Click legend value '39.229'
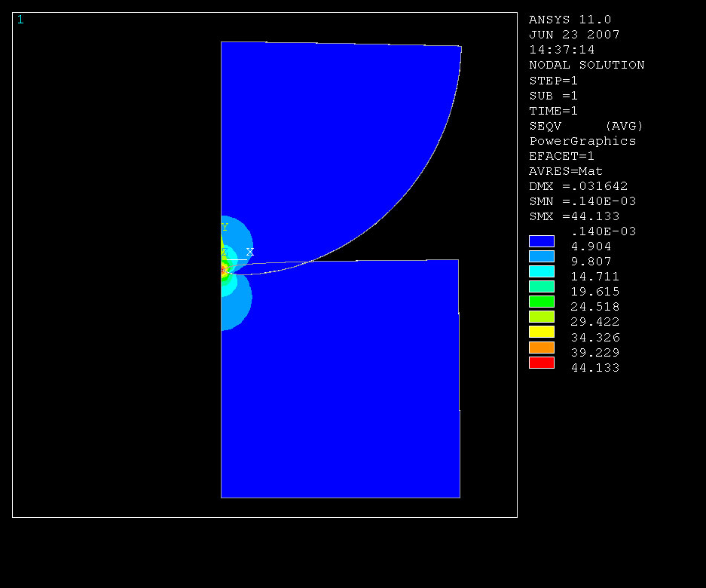This screenshot has height=588, width=706. pos(594,352)
